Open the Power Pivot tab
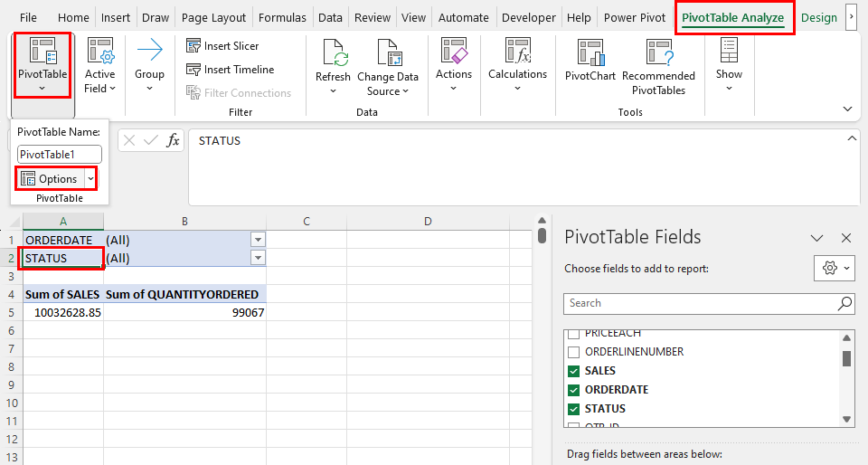 [635, 18]
